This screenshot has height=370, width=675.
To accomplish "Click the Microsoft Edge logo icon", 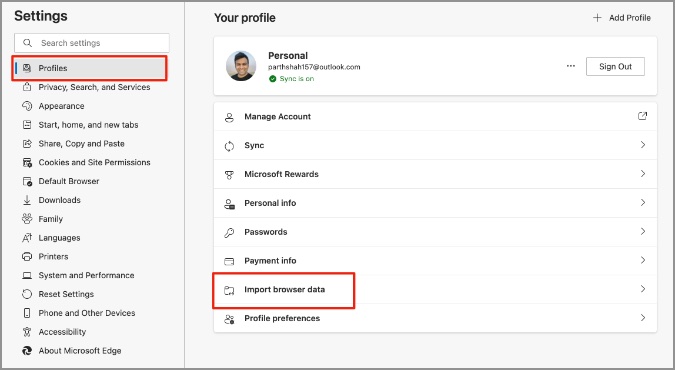I will (x=27, y=351).
